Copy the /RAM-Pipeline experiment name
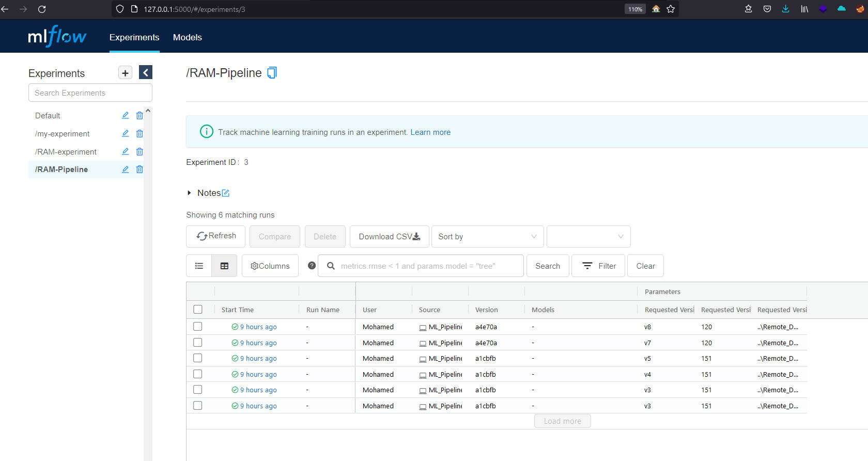868x461 pixels. point(272,73)
